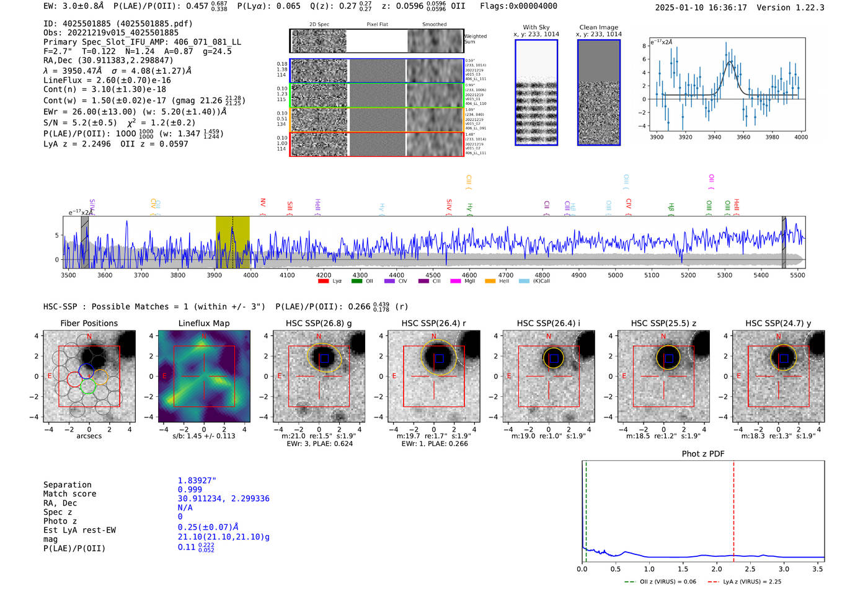Click the green OII legend swatch
Screen dimensions: 868x591
(356, 282)
